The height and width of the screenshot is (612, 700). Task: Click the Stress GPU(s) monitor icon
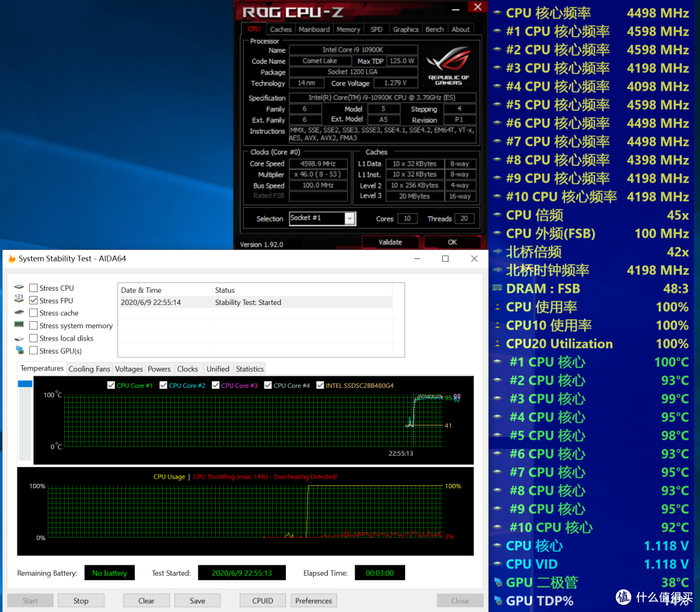point(19,350)
